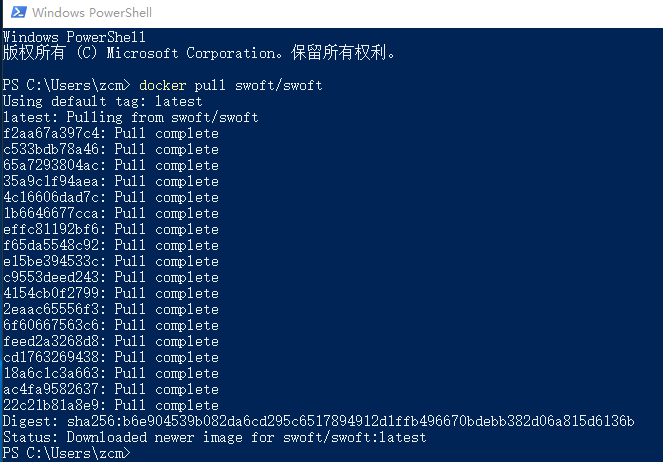Viewport: 663px width, 462px height.
Task: Click layer 4c16606dad7c output line
Action: [x=111, y=197]
